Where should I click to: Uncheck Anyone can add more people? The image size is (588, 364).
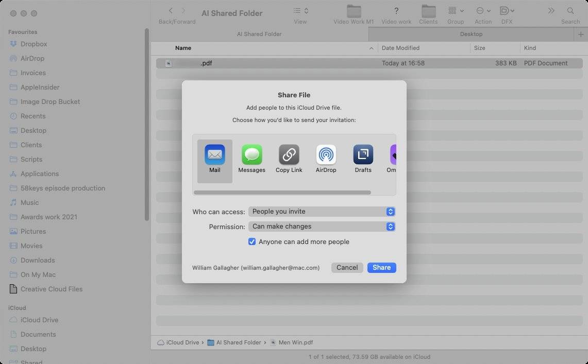click(x=252, y=241)
